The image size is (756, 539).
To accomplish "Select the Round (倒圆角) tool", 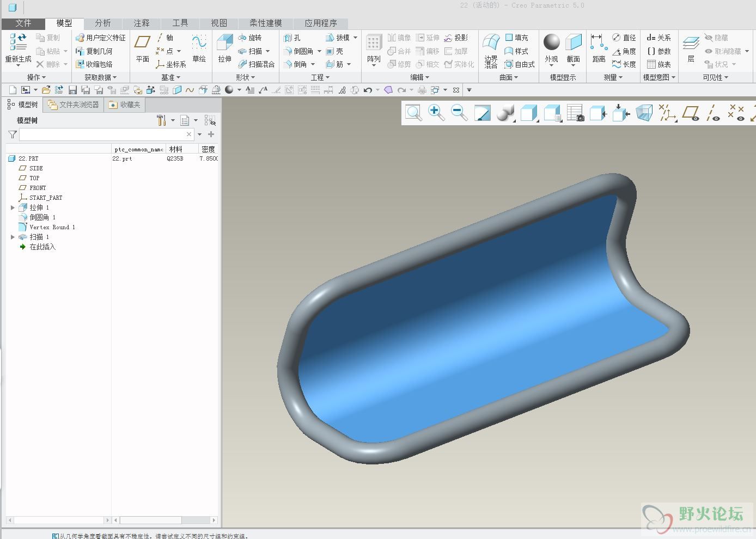I will (298, 51).
